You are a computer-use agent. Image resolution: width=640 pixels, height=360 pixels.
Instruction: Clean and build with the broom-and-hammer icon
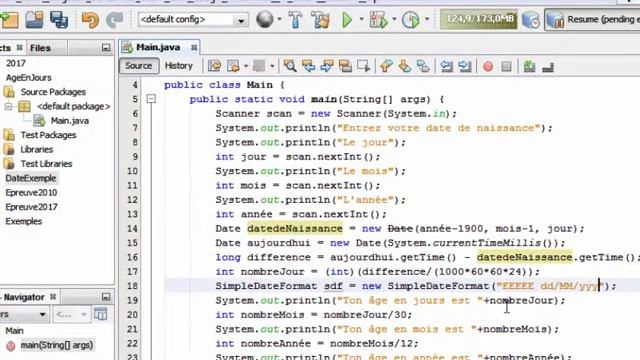(x=320, y=19)
